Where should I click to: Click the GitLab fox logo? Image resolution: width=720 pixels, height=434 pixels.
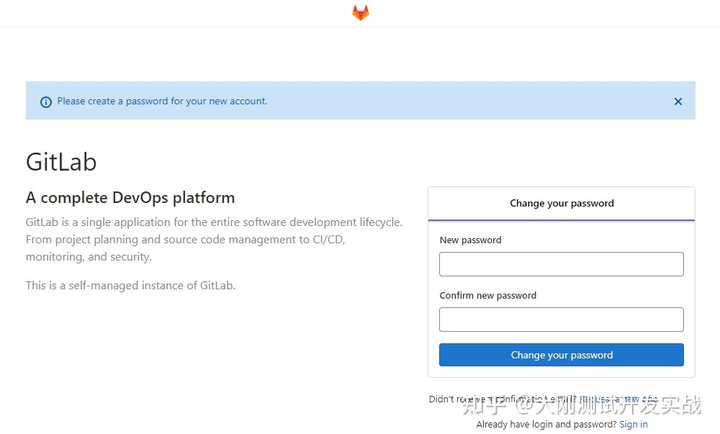point(360,12)
